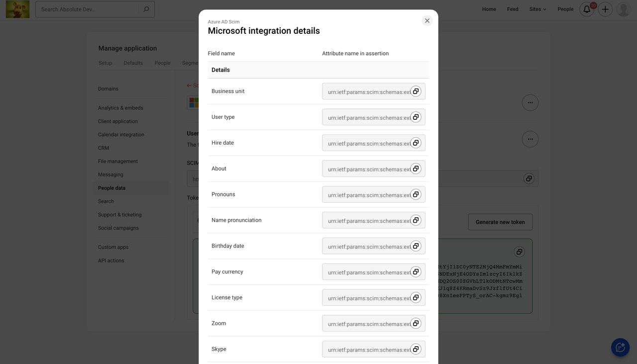Image resolution: width=637 pixels, height=364 pixels.
Task: Copy the Business unit attribute name
Action: point(416,91)
